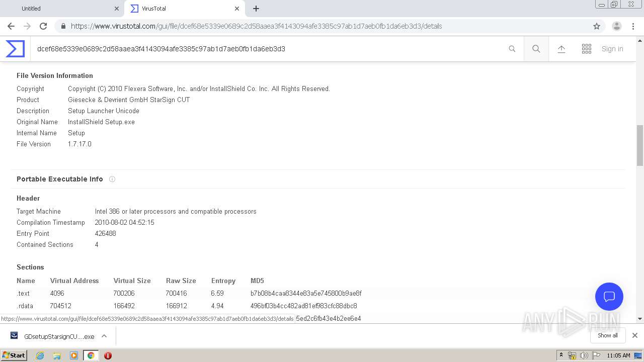Screen dimensions: 644x362
Task: Select the .text section MD5 hash
Action: tap(306, 293)
